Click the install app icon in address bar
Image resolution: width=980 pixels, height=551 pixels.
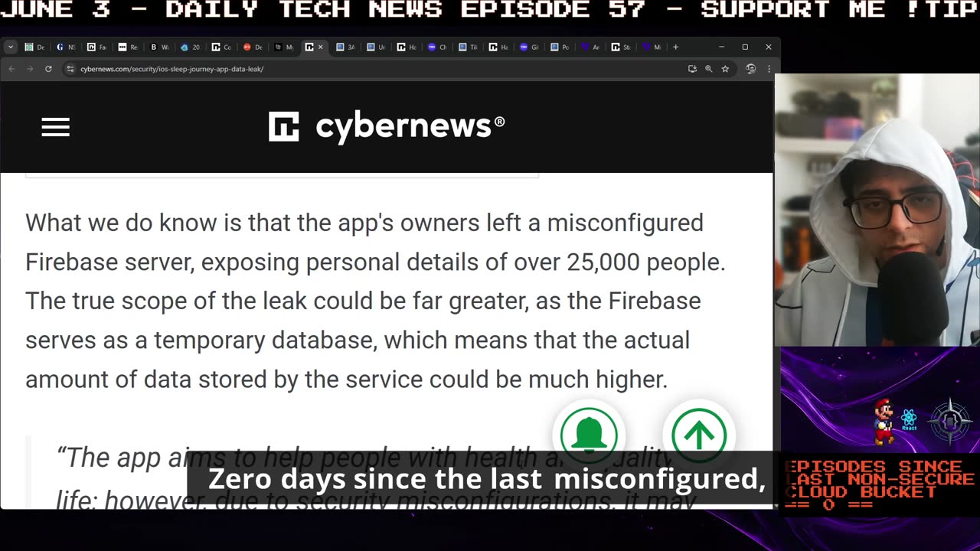(x=692, y=69)
